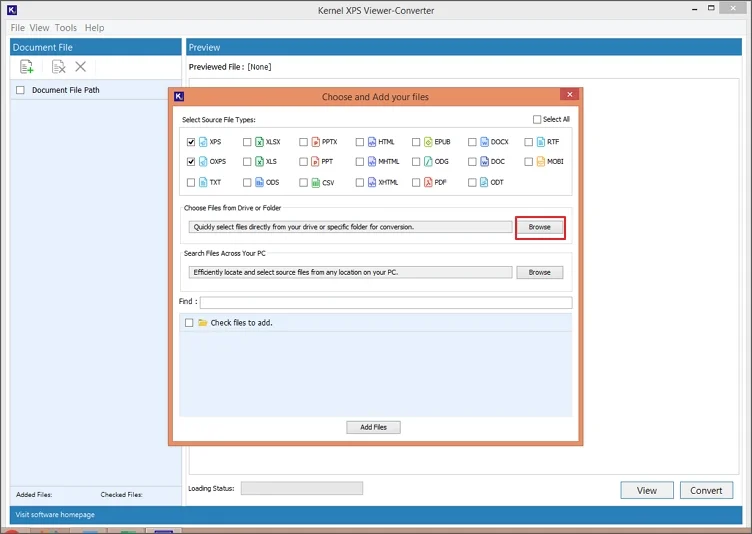
Task: Click the EPUB file type icon
Action: (x=428, y=142)
